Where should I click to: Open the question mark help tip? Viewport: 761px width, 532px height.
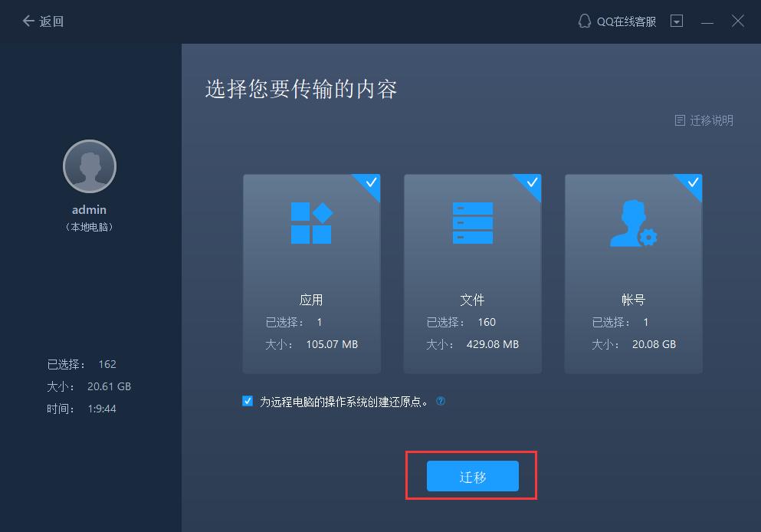click(x=441, y=401)
